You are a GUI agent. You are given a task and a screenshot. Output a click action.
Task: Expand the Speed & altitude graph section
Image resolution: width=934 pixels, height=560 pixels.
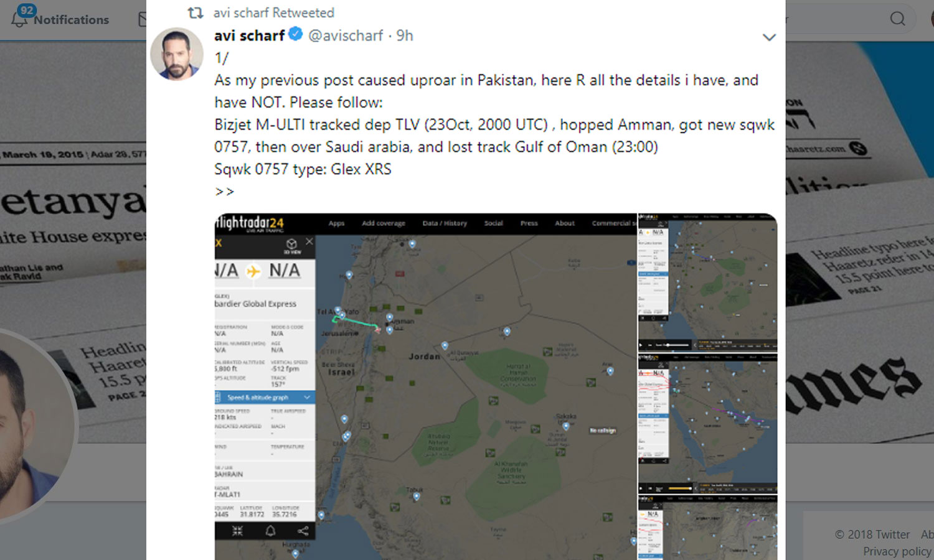(x=265, y=397)
